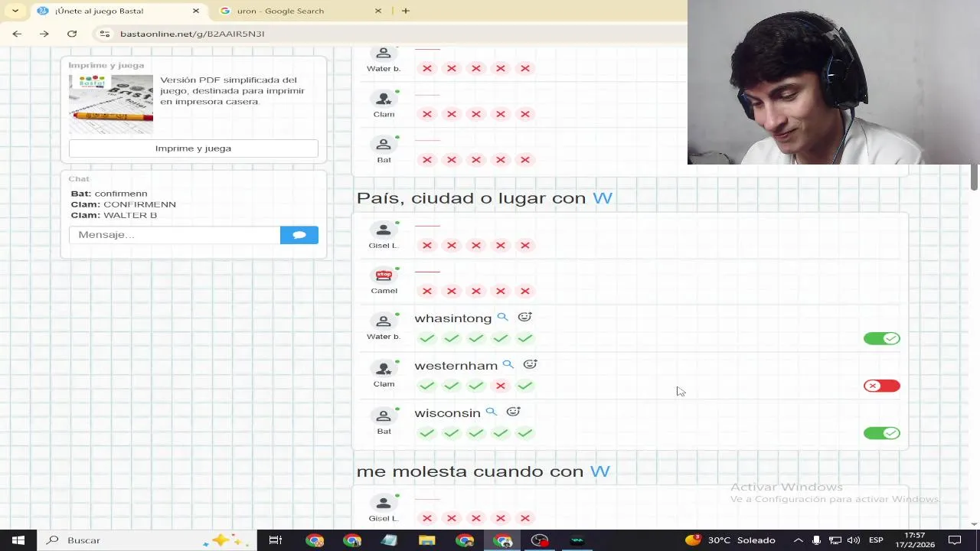Click the page vertical scrollbar thumb
The image size is (980, 551).
tap(974, 176)
